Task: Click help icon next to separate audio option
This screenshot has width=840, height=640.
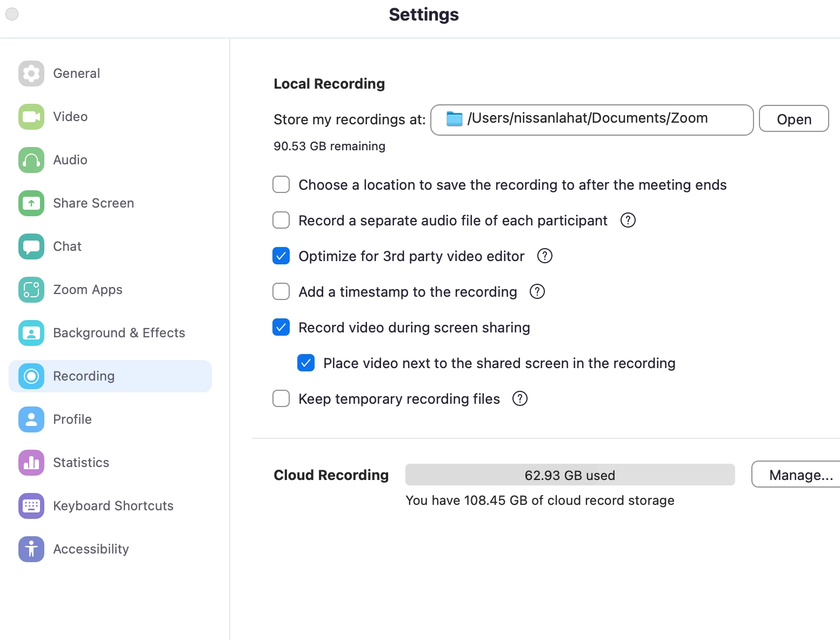Action: click(x=628, y=221)
